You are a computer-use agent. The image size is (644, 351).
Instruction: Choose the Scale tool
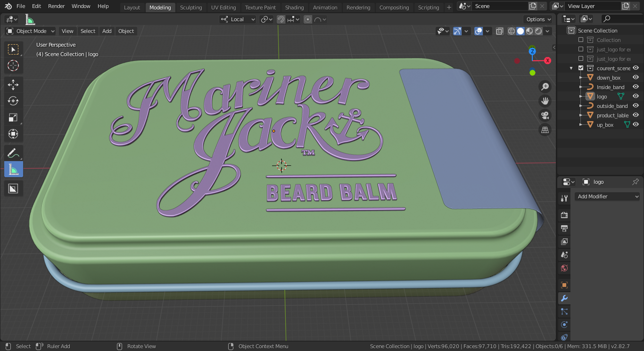[13, 118]
